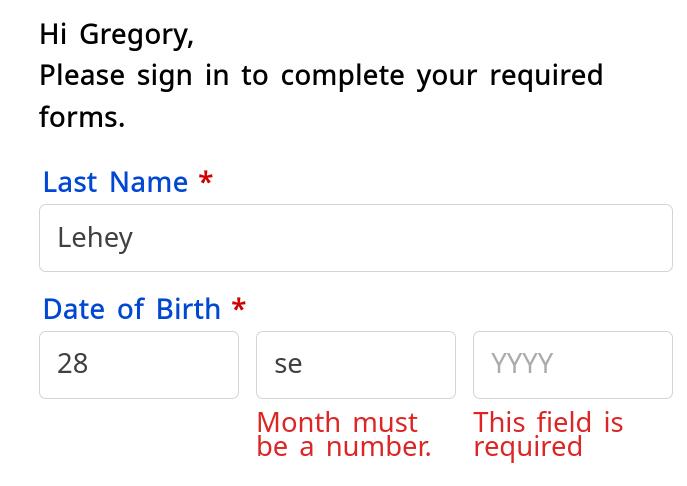Click the "This field is required" error
Viewport: 687px width, 486px height.
tap(548, 434)
